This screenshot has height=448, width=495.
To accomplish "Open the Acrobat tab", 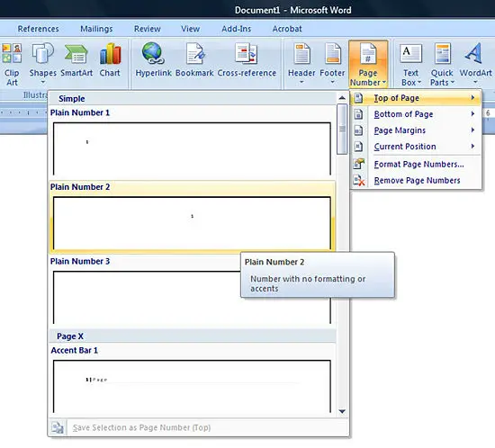I will (x=287, y=29).
